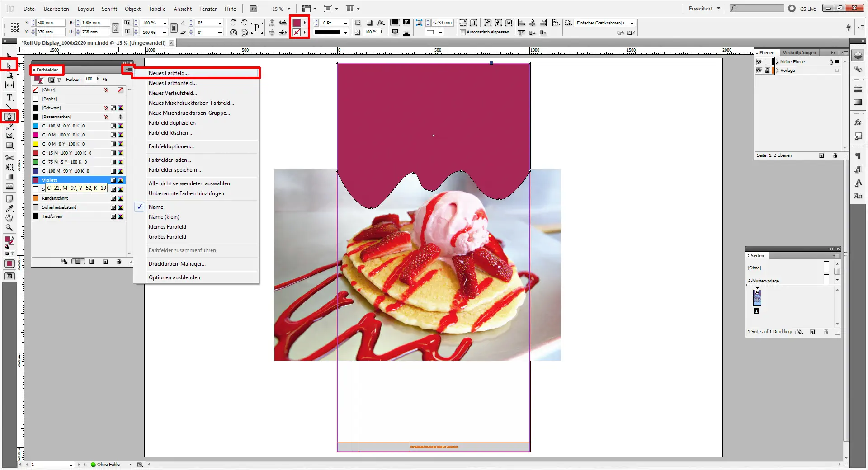The height and width of the screenshot is (470, 868).
Task: Switch to the Verknüpfungen tab
Action: pos(799,52)
